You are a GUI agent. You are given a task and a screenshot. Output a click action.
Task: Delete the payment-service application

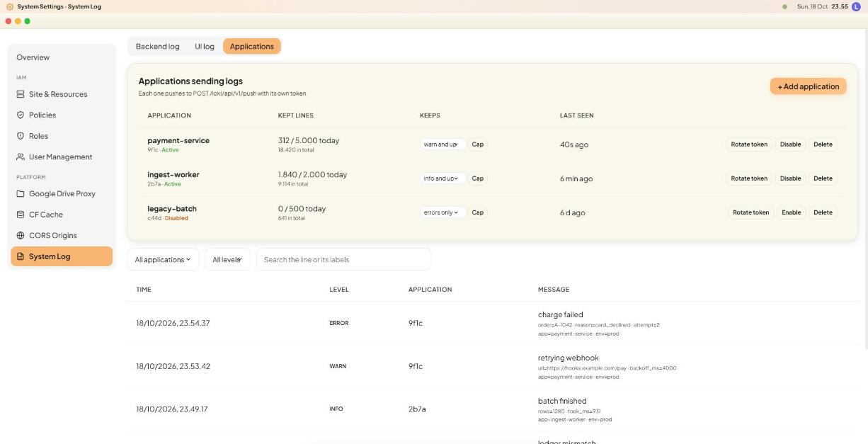tap(823, 144)
